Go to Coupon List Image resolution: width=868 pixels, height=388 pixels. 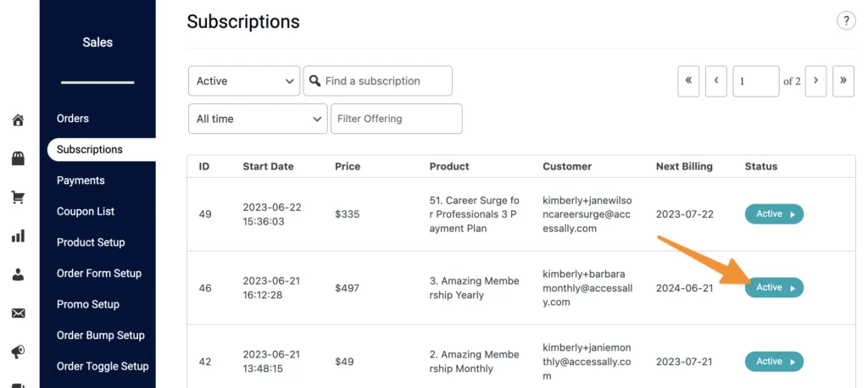coord(86,212)
